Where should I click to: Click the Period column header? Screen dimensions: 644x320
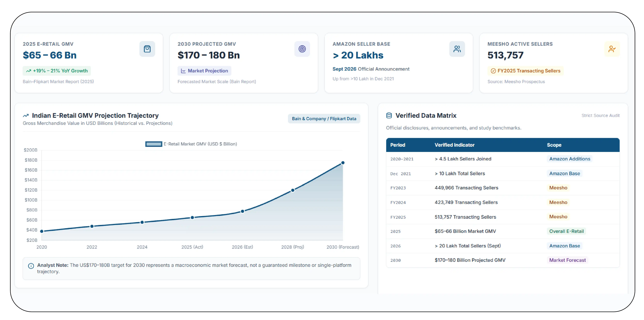397,145
